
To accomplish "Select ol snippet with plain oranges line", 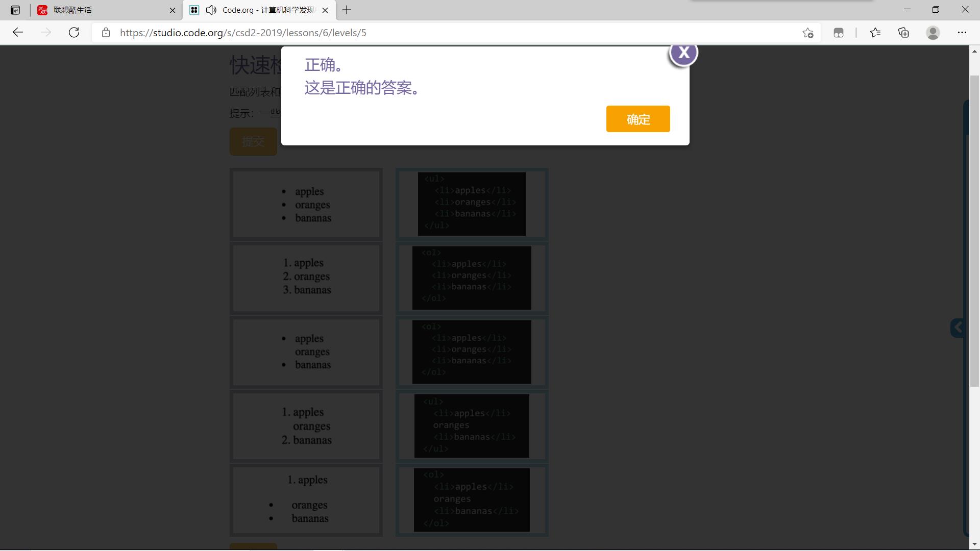I will (472, 500).
